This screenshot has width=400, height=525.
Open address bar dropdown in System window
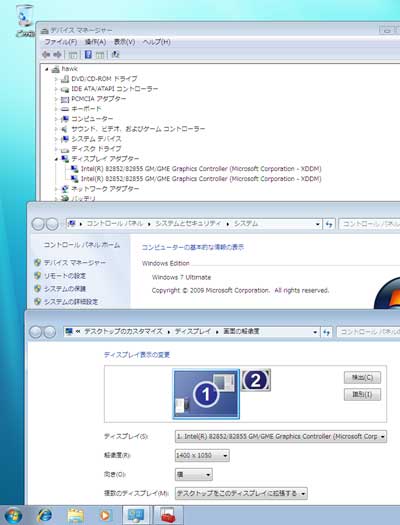click(318, 224)
